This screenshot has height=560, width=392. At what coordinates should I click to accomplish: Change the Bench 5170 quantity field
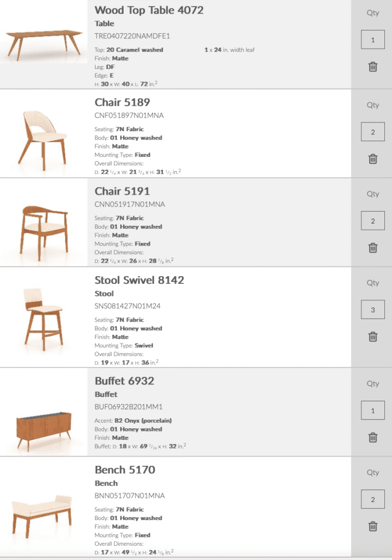373,500
